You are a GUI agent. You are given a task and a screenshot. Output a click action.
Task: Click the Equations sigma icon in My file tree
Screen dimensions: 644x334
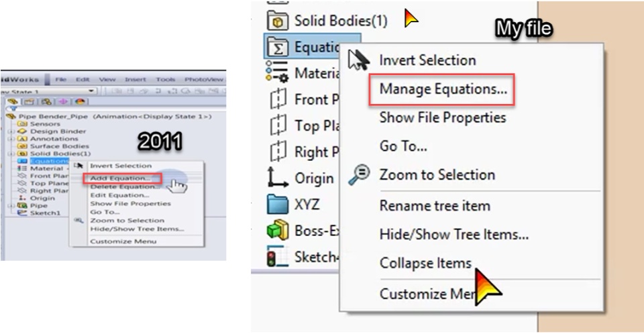coord(276,47)
